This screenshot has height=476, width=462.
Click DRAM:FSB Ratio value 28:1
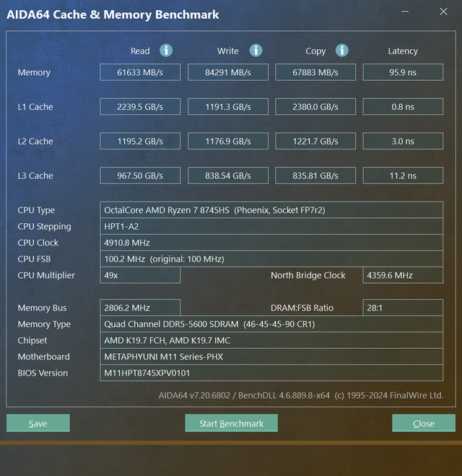tap(403, 308)
